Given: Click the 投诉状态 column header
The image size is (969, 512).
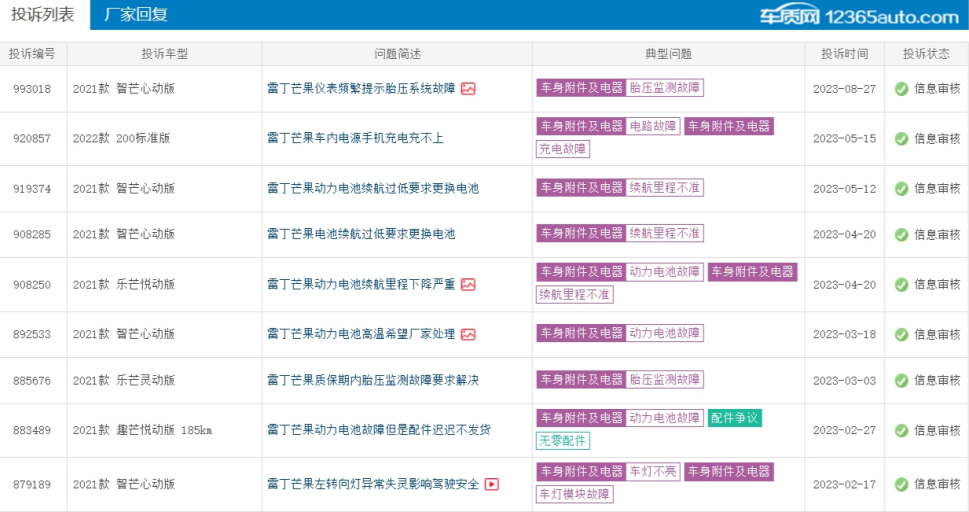Looking at the screenshot, I should pos(926,54).
